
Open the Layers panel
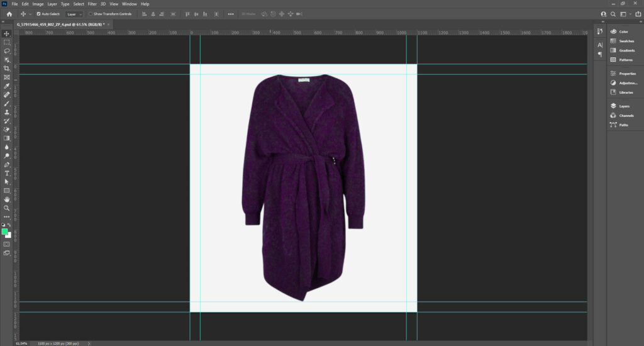(x=623, y=106)
